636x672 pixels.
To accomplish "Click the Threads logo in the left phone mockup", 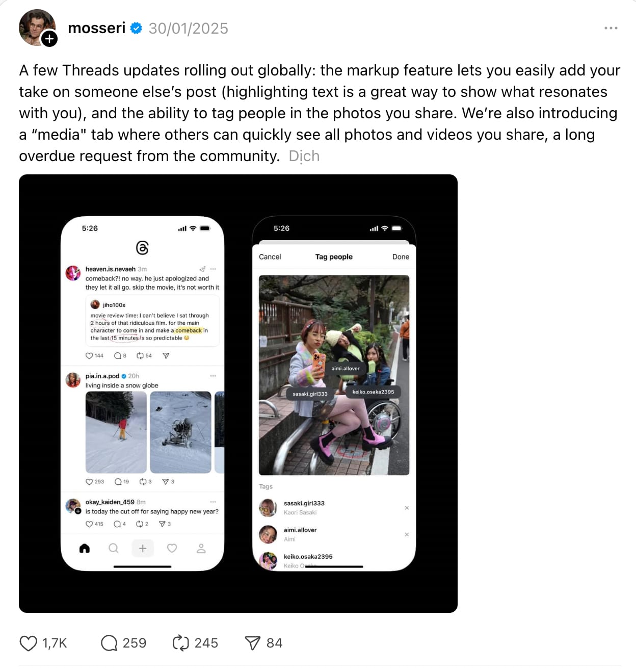I will click(x=142, y=248).
